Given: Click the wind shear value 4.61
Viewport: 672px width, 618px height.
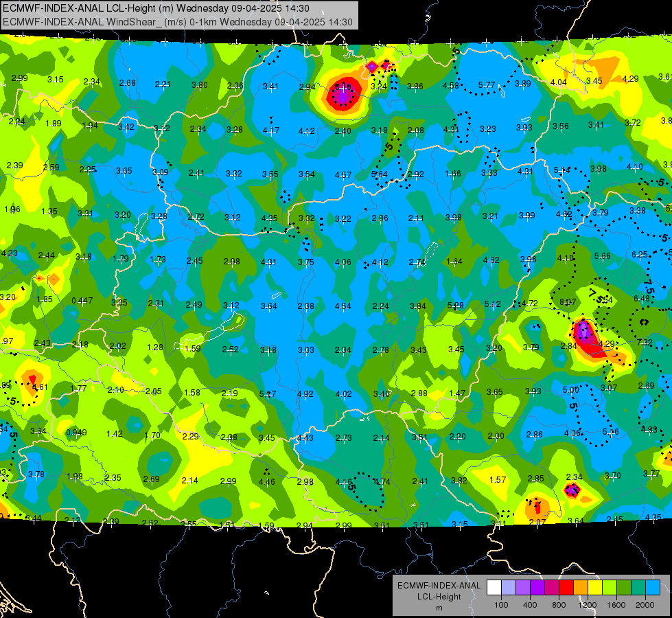Looking at the screenshot, I should pyautogui.click(x=40, y=387).
